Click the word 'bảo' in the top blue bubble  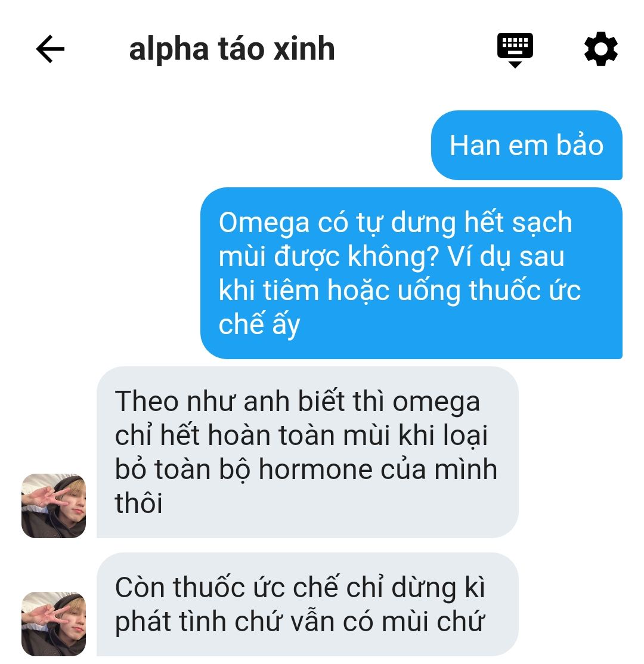tap(579, 145)
